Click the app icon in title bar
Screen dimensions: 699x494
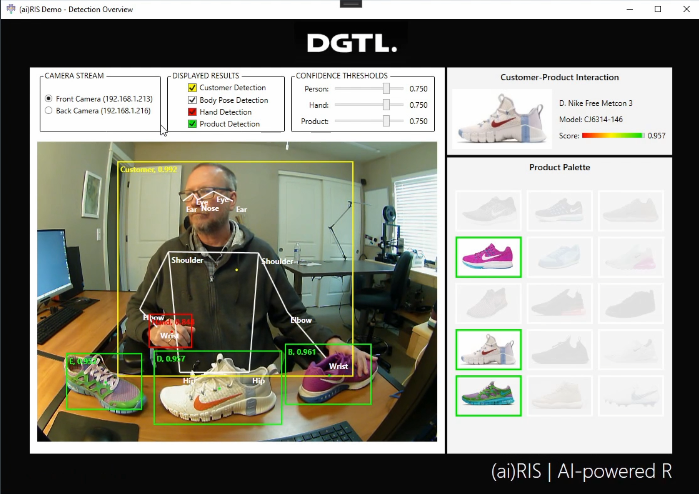9,8
